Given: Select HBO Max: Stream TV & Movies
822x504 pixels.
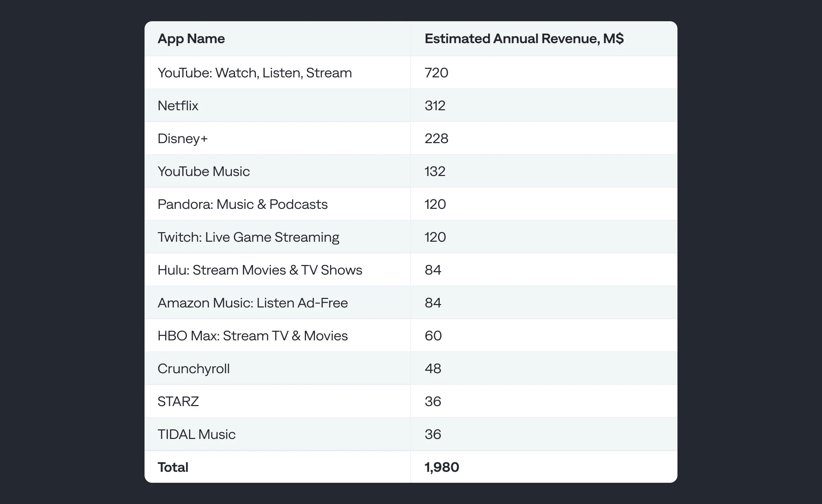Looking at the screenshot, I should click(252, 335).
